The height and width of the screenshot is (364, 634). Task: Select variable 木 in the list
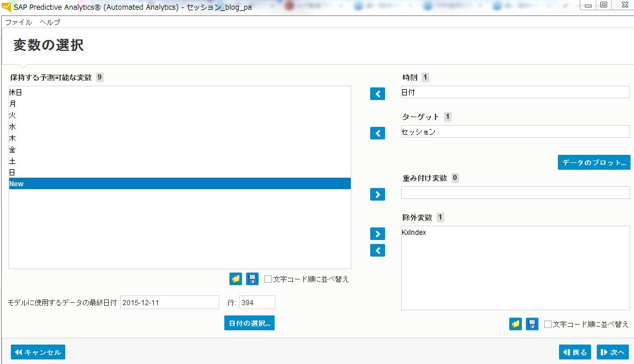(x=180, y=138)
